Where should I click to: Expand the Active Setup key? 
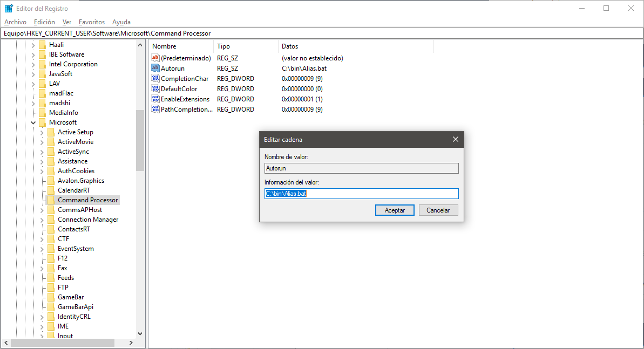coord(42,132)
